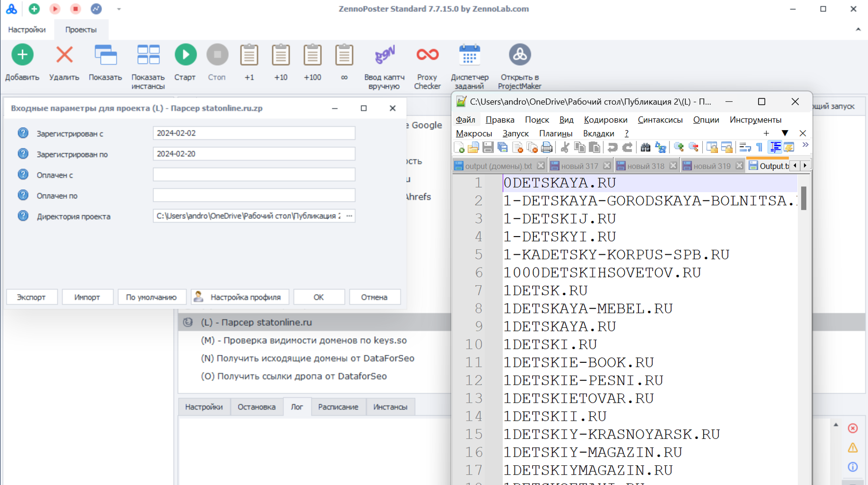Open Notepad++ Файл menu

point(465,120)
